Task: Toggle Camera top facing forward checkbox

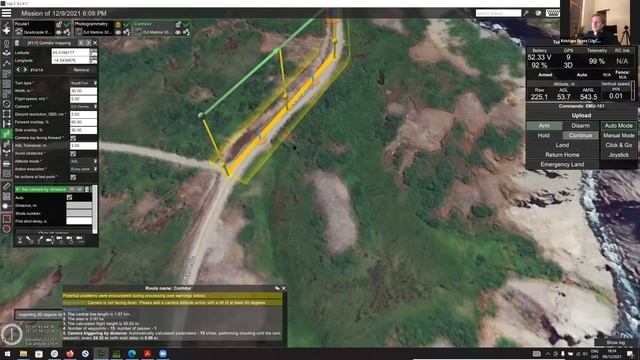Action: pos(73,138)
